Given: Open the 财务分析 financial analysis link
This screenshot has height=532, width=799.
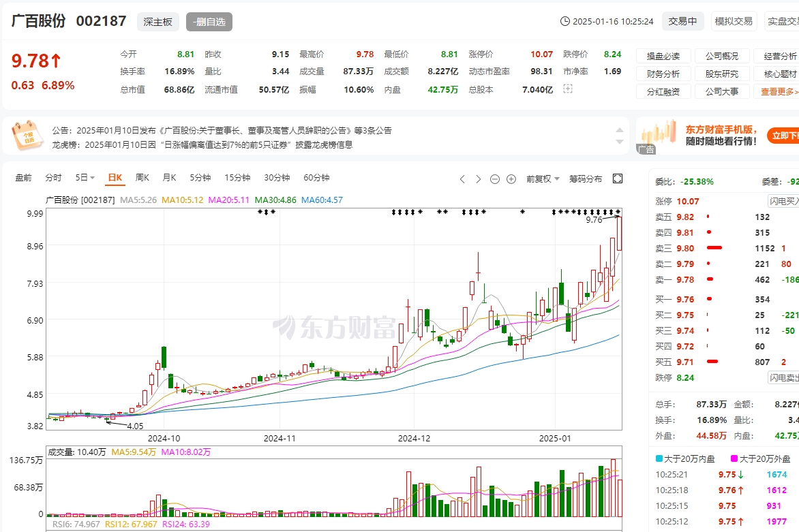Looking at the screenshot, I should click(663, 74).
